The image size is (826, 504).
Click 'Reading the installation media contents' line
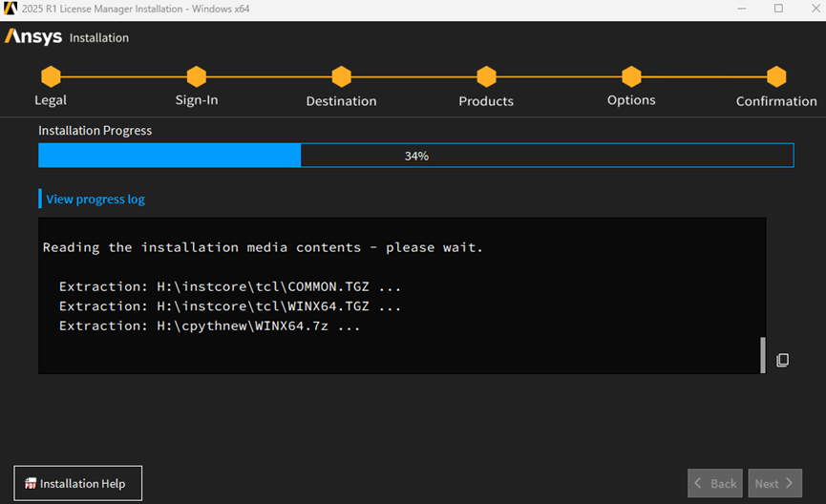point(263,247)
